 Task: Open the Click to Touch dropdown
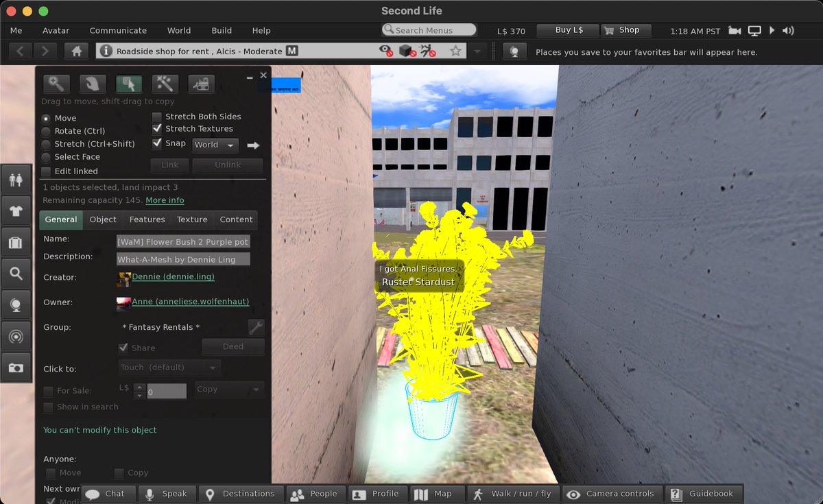click(169, 368)
